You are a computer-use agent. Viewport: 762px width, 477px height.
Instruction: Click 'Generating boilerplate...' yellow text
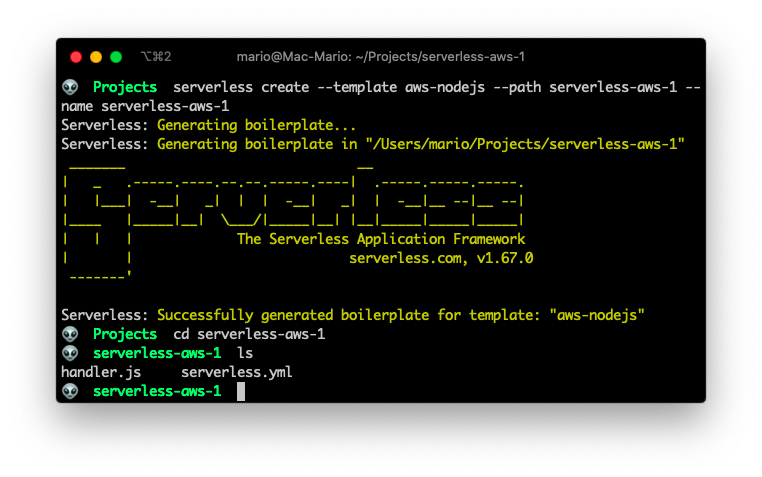tap(257, 125)
